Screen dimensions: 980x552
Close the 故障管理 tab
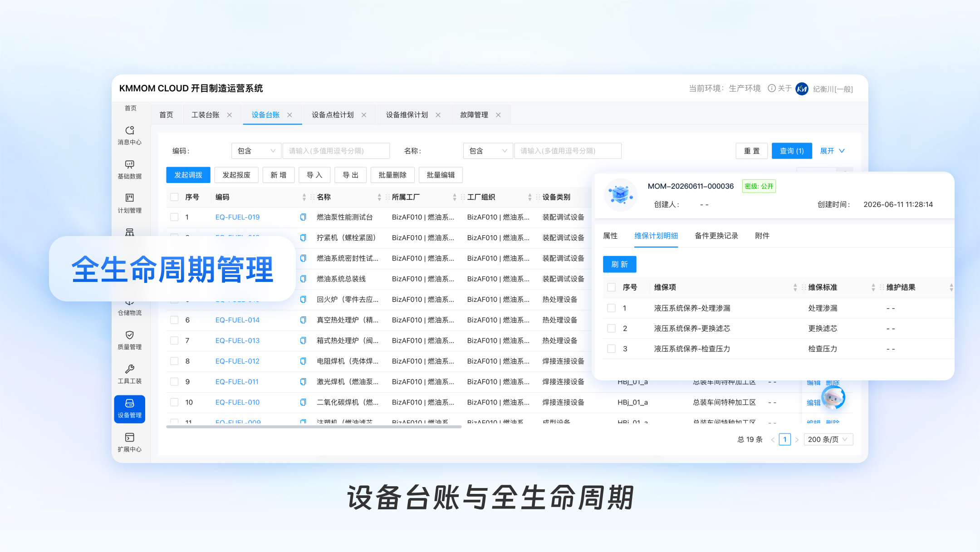(x=498, y=115)
